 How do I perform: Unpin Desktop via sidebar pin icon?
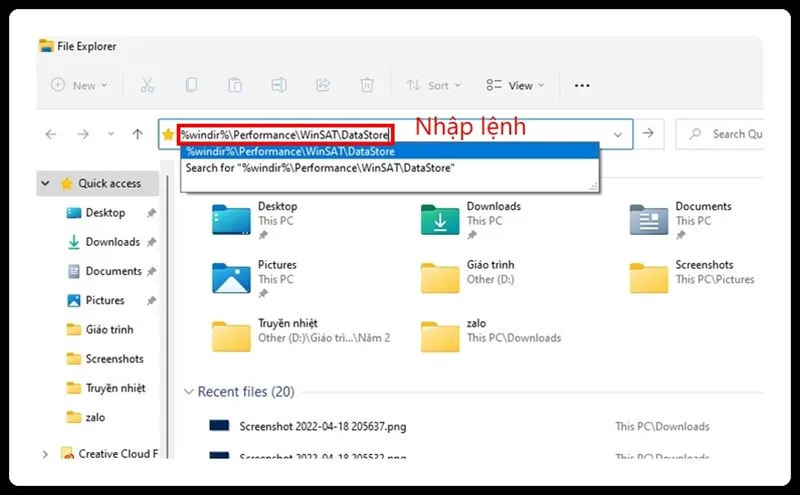point(152,213)
